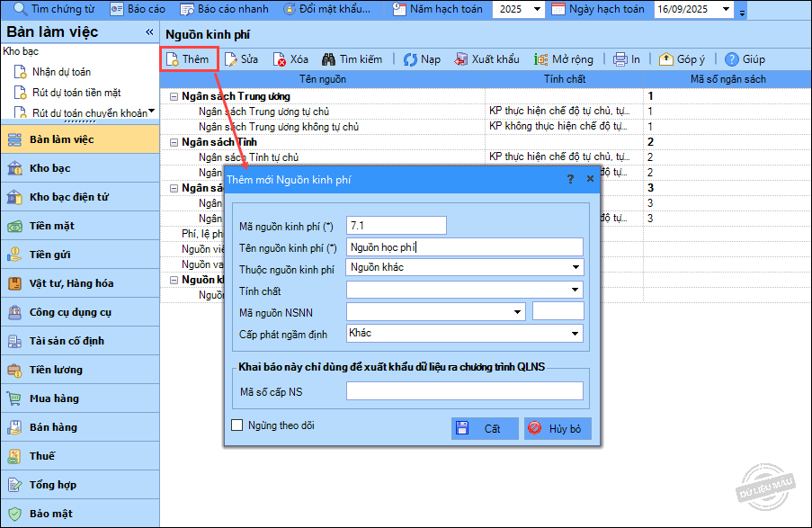Expand the Tính chất dropdown

point(575,290)
